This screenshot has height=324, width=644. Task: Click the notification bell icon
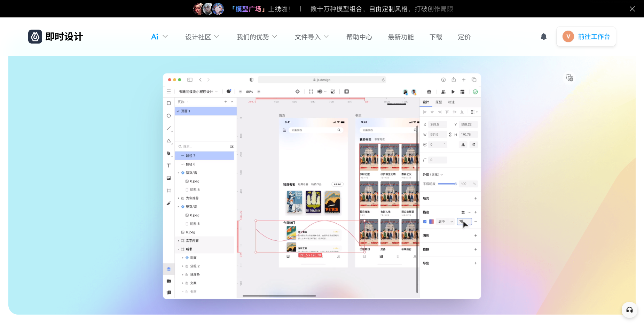click(543, 37)
